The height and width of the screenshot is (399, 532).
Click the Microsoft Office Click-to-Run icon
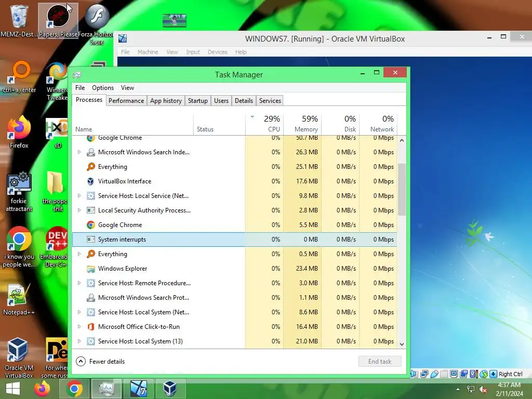pos(90,327)
